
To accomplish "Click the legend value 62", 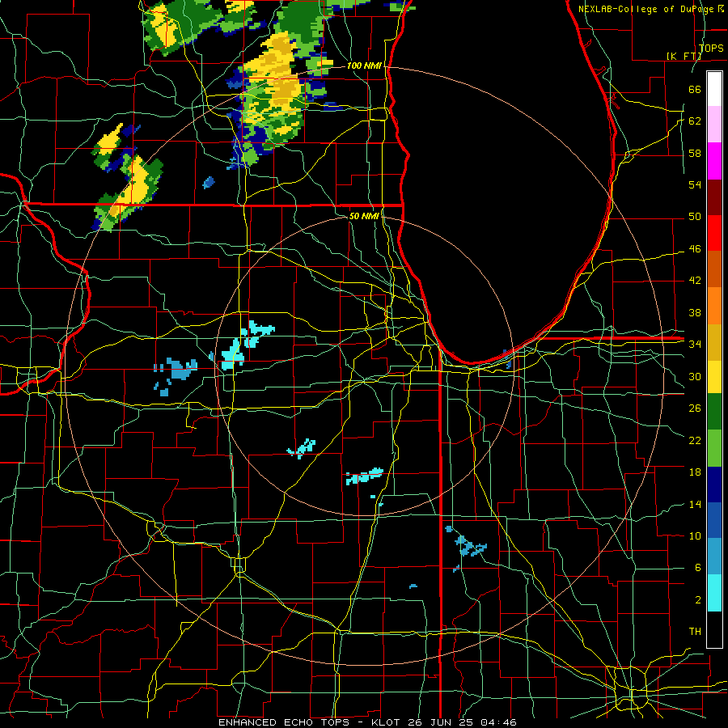I will [695, 121].
